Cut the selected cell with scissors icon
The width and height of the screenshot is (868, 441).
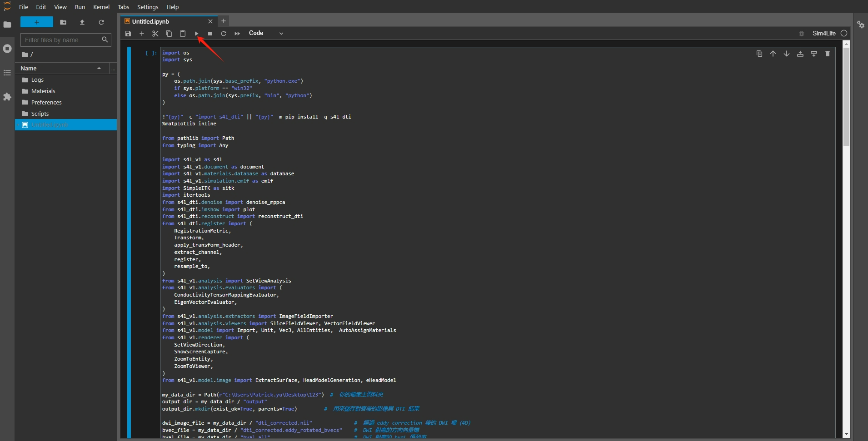[x=155, y=34]
